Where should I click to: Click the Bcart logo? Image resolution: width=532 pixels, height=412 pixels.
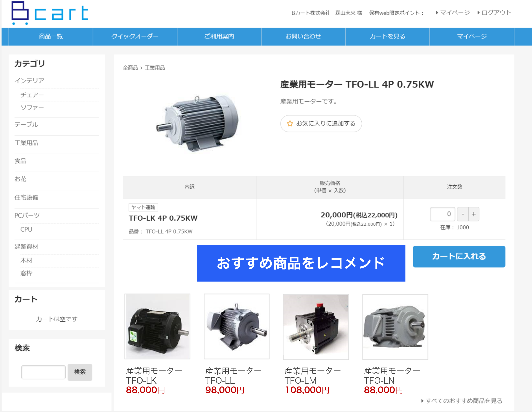[50, 13]
